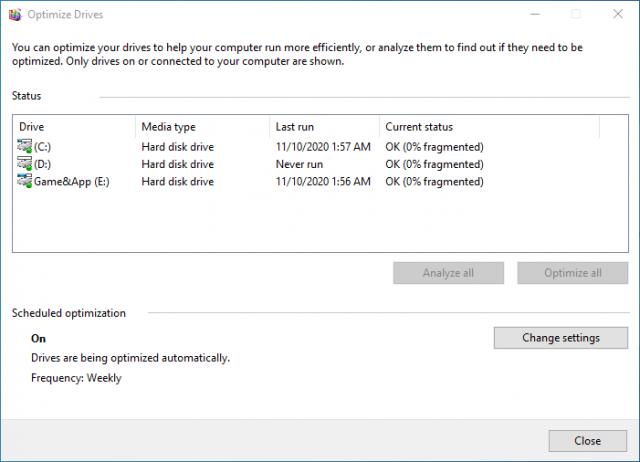This screenshot has height=462, width=640.
Task: Click the Close button at bottom right
Action: tap(587, 441)
